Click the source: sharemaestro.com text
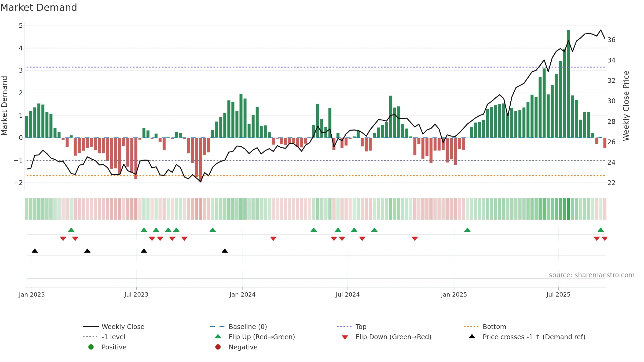The image size is (644, 362). 592,275
